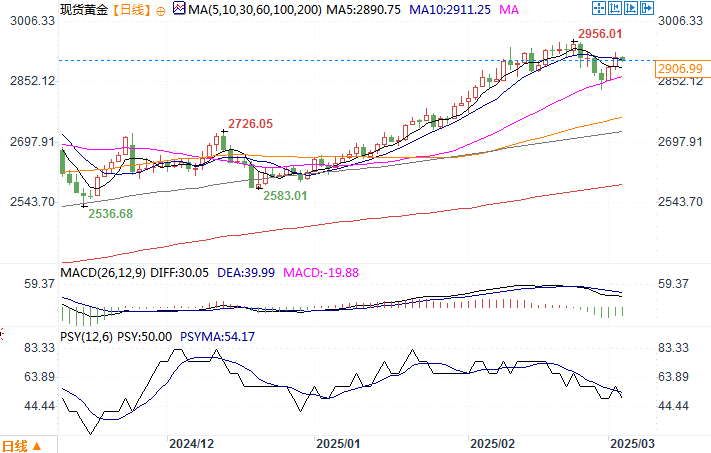Click the play-forward chart axis icon

coord(631,8)
